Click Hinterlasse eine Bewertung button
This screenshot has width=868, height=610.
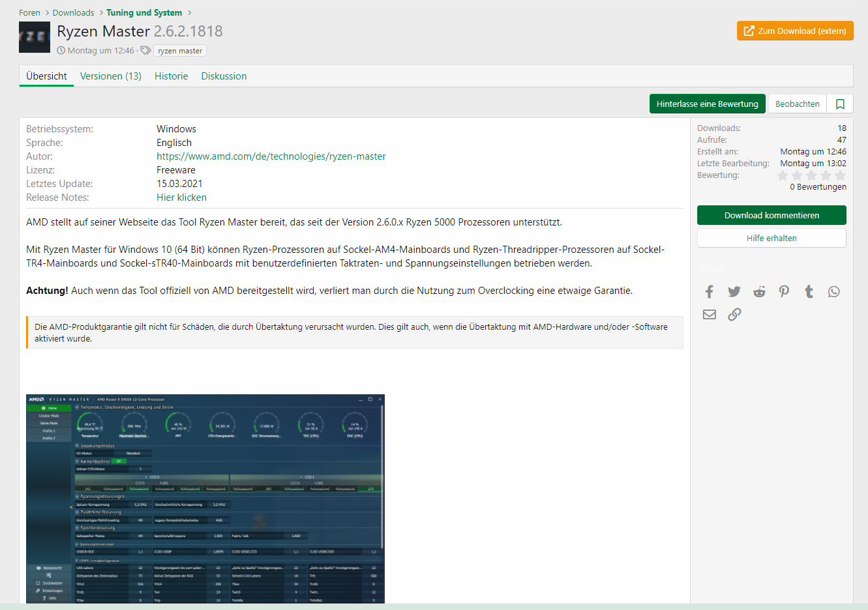click(707, 104)
